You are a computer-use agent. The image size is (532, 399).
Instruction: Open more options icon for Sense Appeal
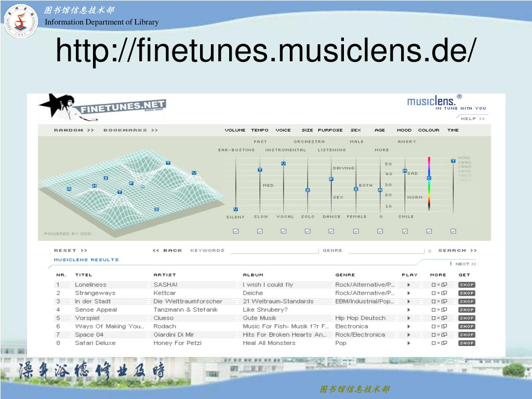pos(440,310)
